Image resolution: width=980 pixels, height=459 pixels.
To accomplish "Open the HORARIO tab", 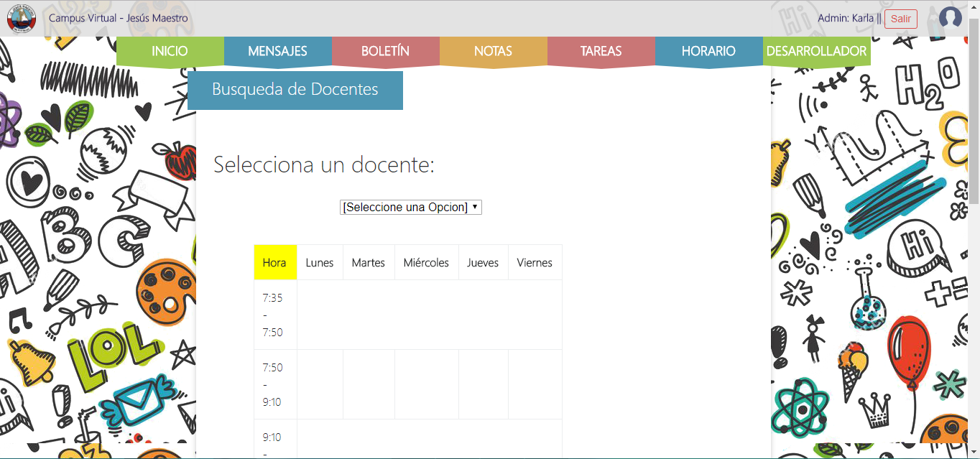I will pos(708,51).
